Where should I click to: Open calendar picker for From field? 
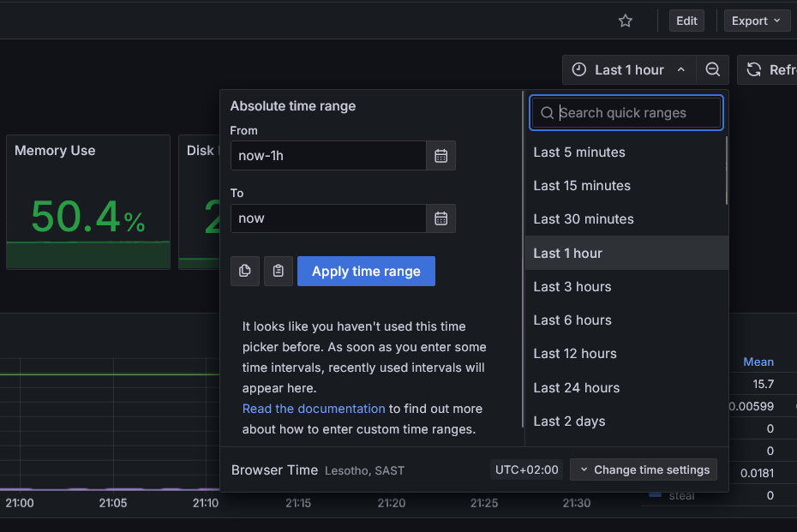pyautogui.click(x=440, y=156)
